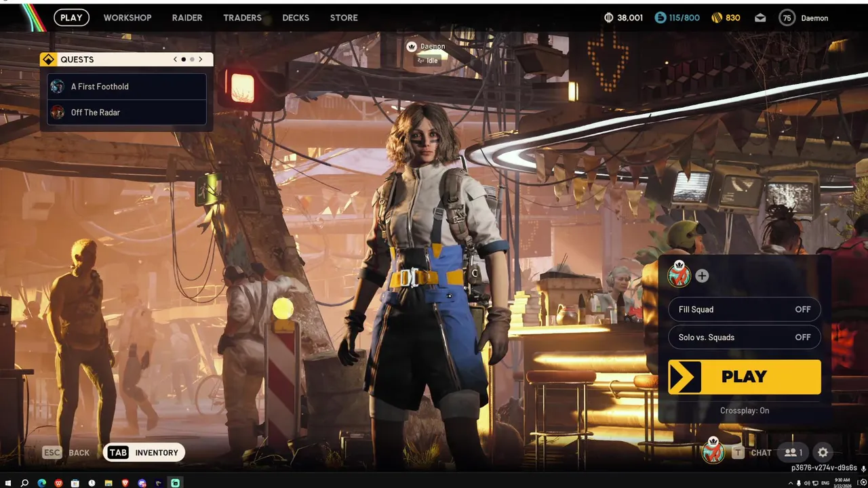Open Inventory with the TAB button
868x488 pixels.
(x=144, y=453)
